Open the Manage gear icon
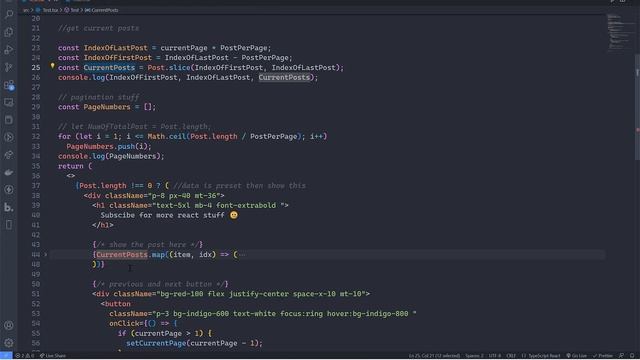The height and width of the screenshot is (360, 640). (9, 343)
